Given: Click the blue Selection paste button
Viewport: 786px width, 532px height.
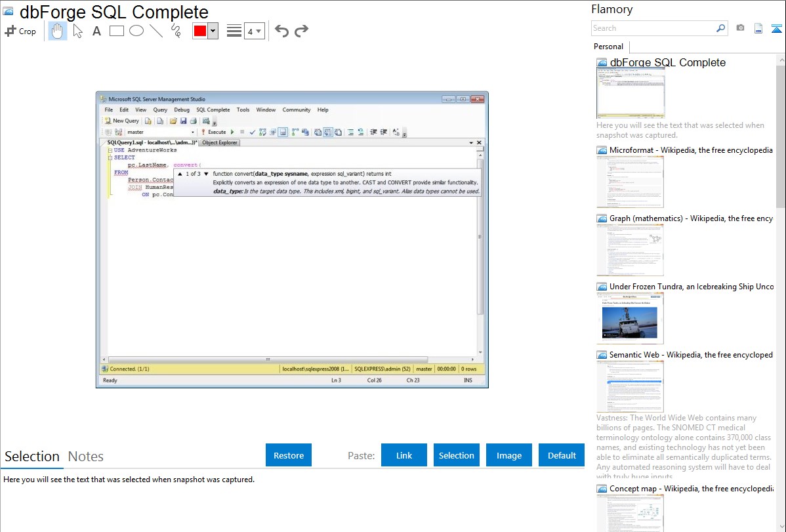Looking at the screenshot, I should [456, 455].
